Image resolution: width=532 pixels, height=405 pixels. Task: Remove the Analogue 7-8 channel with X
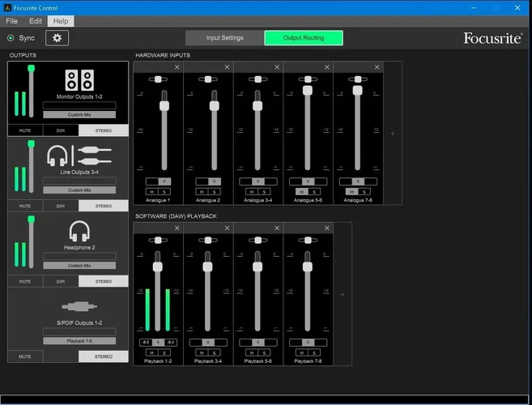377,67
